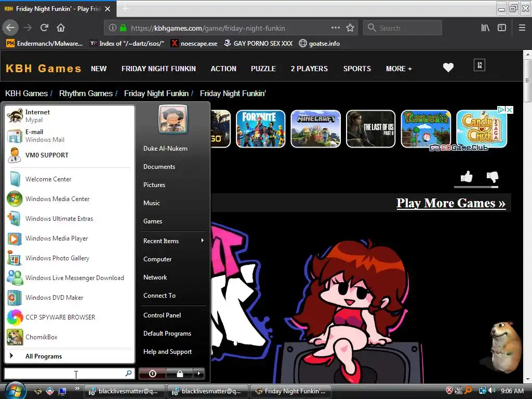Open new tab with plus button

[125, 9]
